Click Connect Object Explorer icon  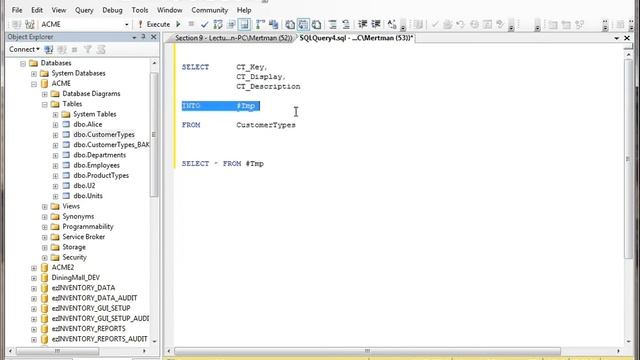pyautogui.click(x=49, y=50)
